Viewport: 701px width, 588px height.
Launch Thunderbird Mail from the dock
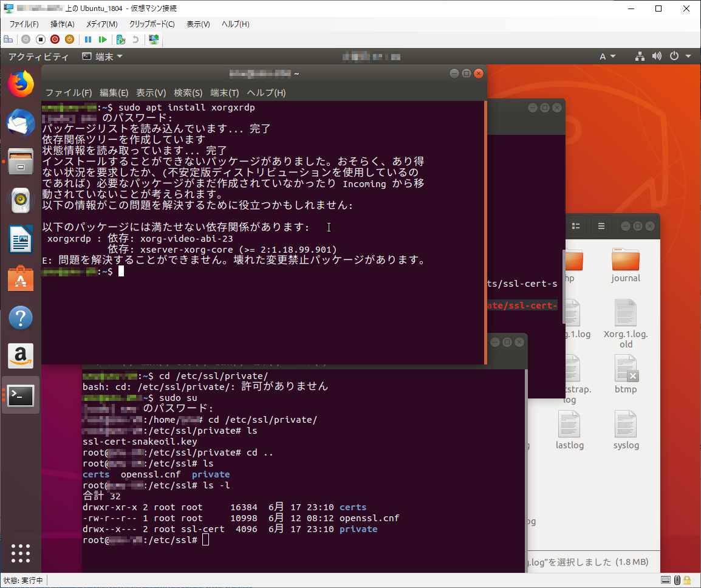(21, 123)
